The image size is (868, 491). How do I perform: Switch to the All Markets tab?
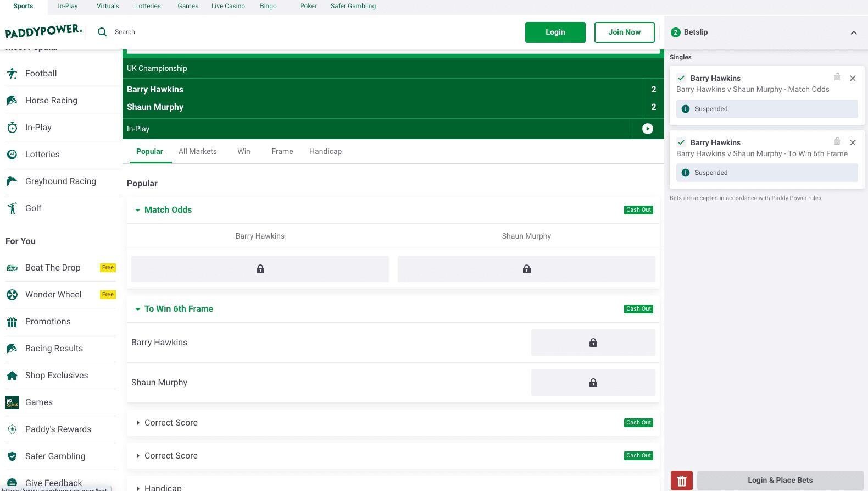tap(198, 151)
